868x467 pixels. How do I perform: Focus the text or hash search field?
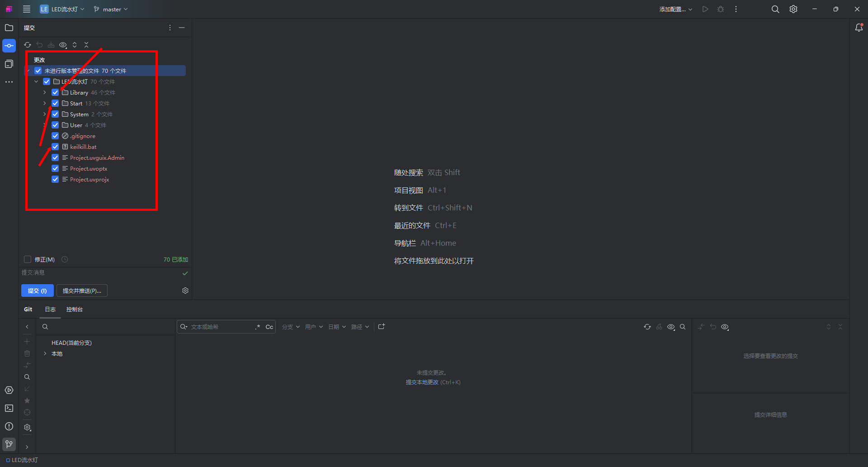221,327
